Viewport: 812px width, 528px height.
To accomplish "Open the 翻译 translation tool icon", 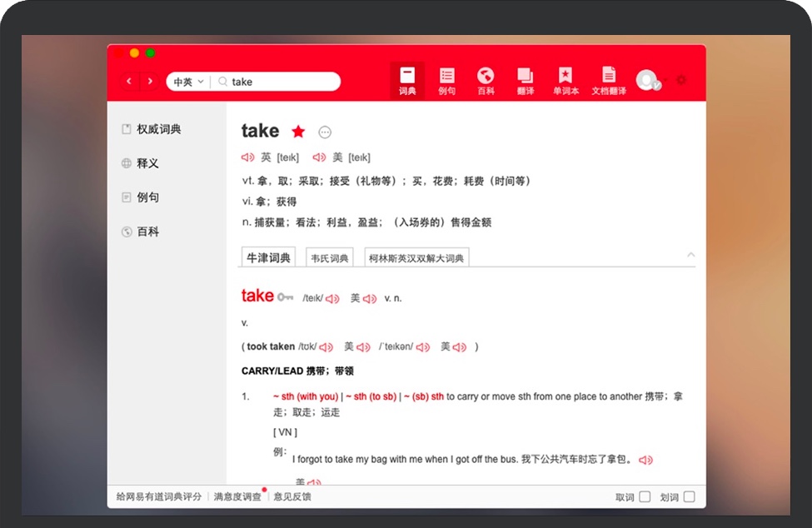I will coord(525,81).
